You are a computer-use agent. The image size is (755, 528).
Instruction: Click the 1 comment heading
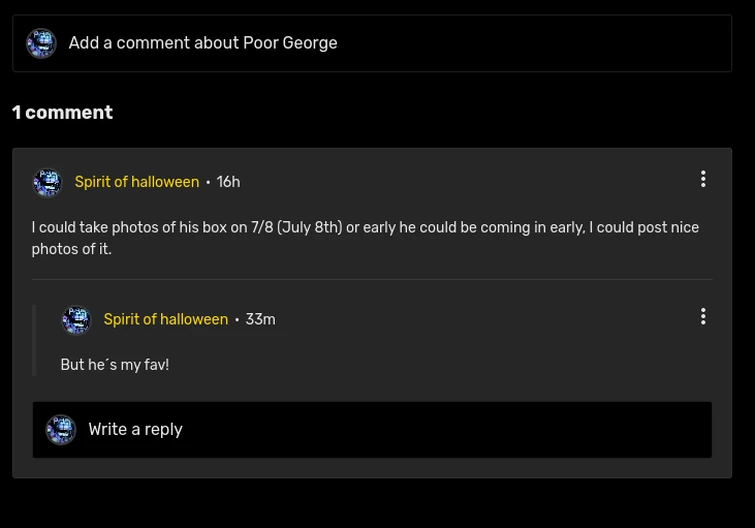point(62,112)
